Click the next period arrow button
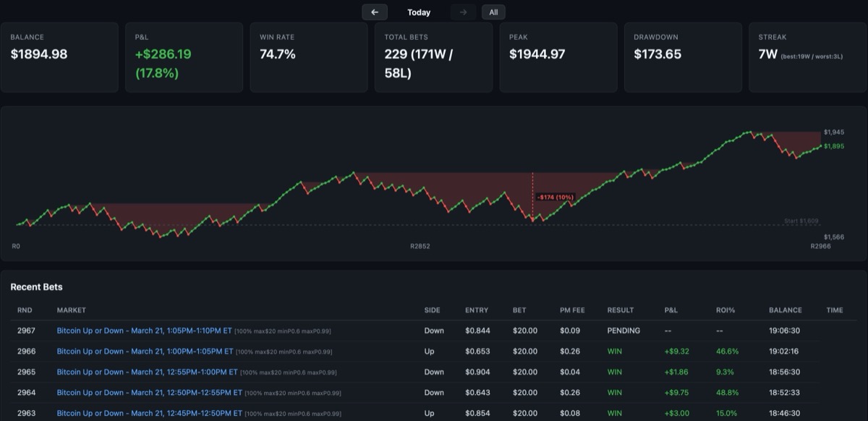Screen dimensions: 868x421 coord(462,12)
